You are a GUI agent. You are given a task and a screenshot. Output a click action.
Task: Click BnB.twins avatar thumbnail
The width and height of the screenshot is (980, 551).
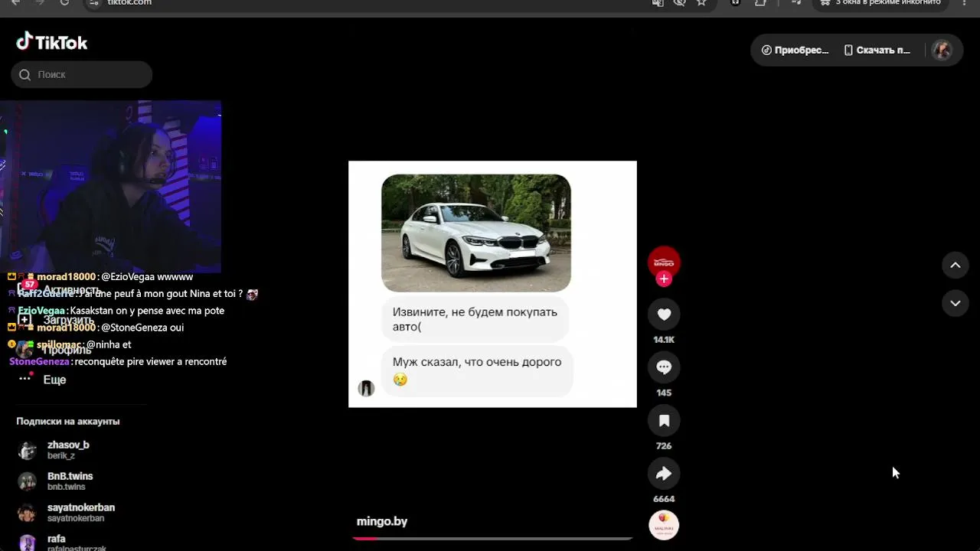click(28, 481)
